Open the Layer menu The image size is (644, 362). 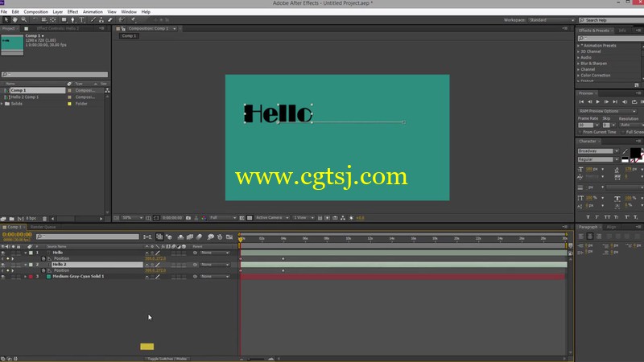tap(57, 12)
